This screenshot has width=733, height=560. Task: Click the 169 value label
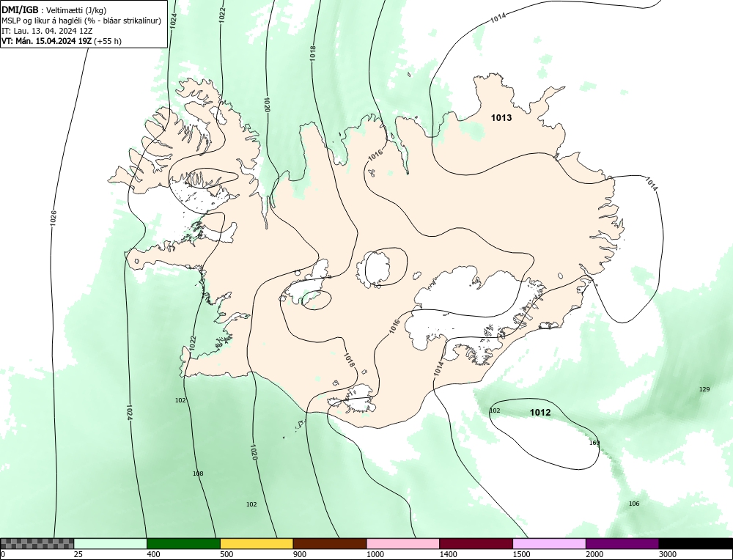coord(594,443)
